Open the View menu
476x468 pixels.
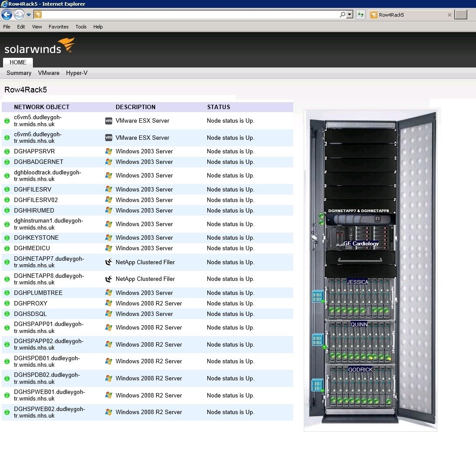(37, 27)
